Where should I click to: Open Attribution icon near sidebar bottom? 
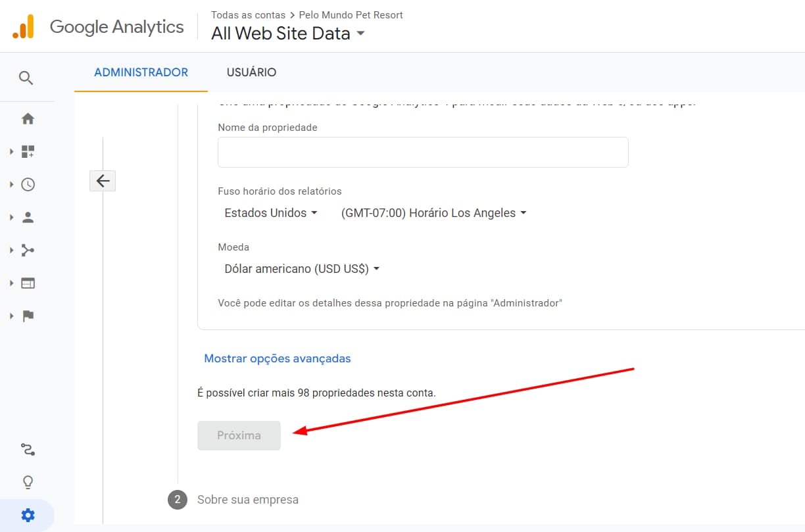pyautogui.click(x=28, y=450)
